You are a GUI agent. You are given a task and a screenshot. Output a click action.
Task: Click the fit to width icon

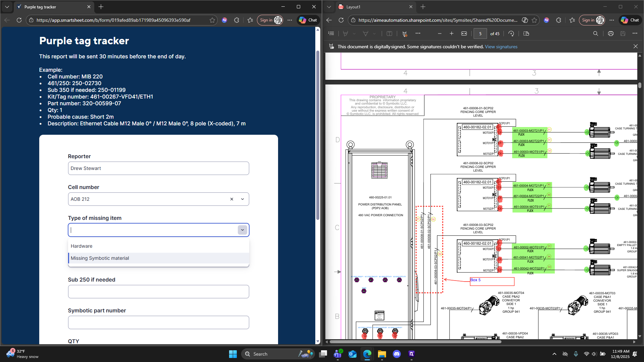pyautogui.click(x=464, y=34)
